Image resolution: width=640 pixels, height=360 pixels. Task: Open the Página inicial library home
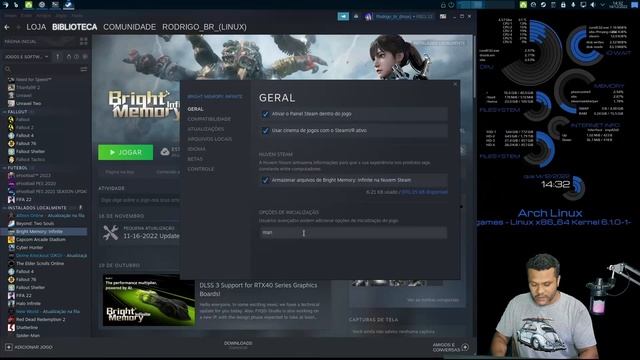[20, 42]
